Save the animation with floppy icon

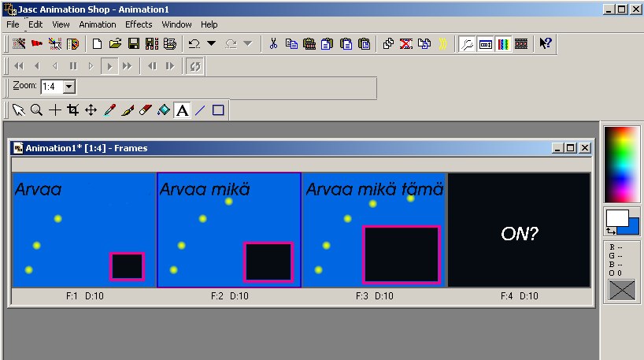134,43
